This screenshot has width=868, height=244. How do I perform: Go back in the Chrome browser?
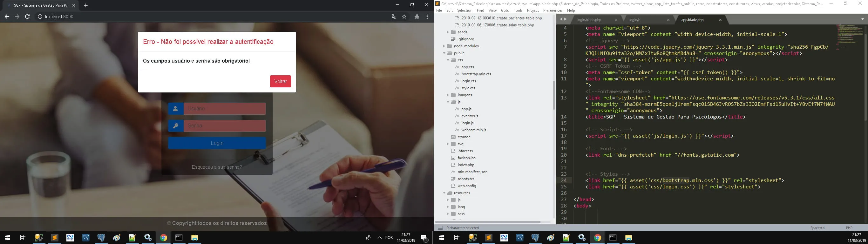(7, 17)
